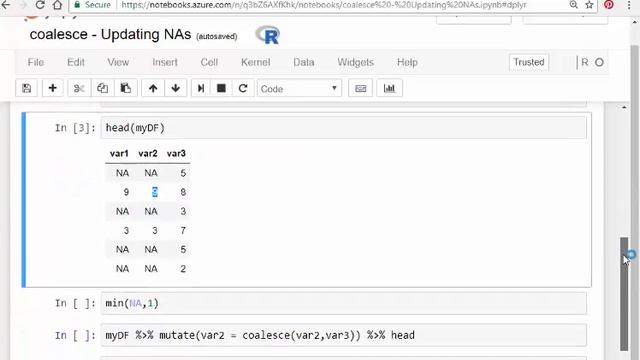Move selected cell down arrow
The height and width of the screenshot is (360, 640).
click(176, 88)
